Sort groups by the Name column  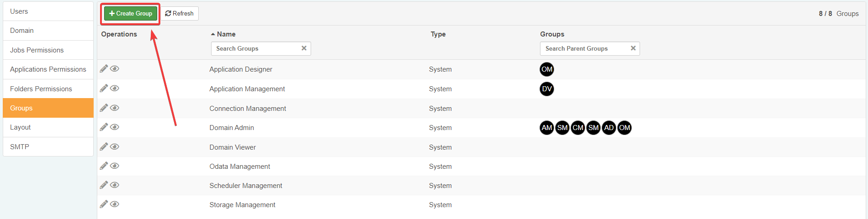226,34
